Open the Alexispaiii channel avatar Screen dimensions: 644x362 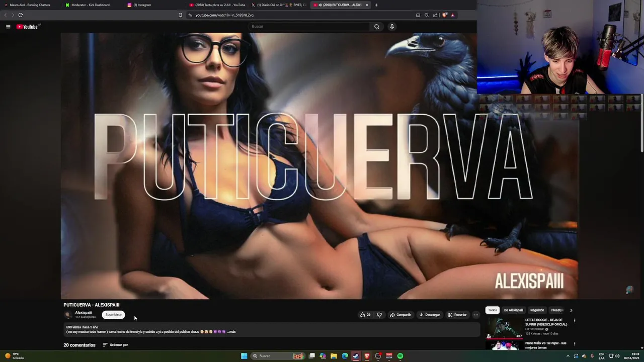click(x=68, y=315)
